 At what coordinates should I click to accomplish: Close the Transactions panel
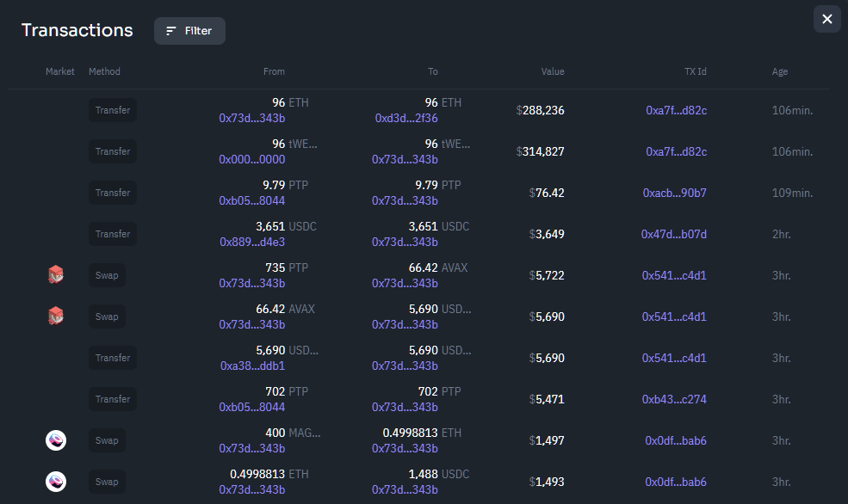(x=827, y=19)
